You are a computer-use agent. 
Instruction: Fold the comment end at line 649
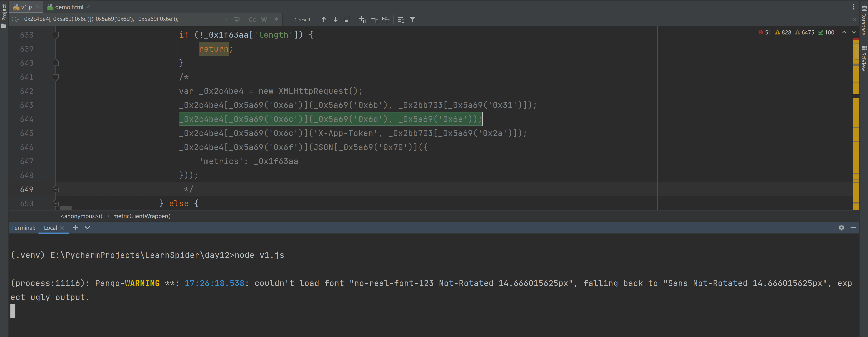click(x=56, y=189)
